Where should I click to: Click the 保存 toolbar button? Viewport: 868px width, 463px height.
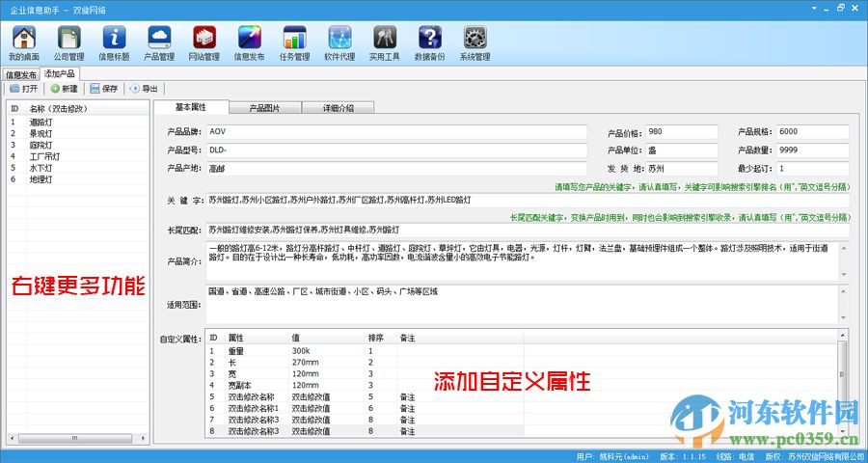tap(104, 89)
